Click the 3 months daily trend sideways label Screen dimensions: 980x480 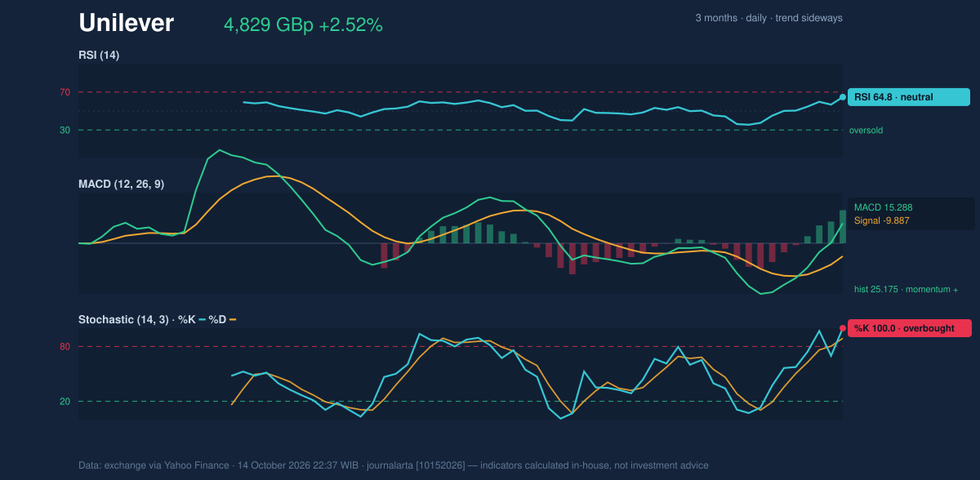tap(768, 18)
